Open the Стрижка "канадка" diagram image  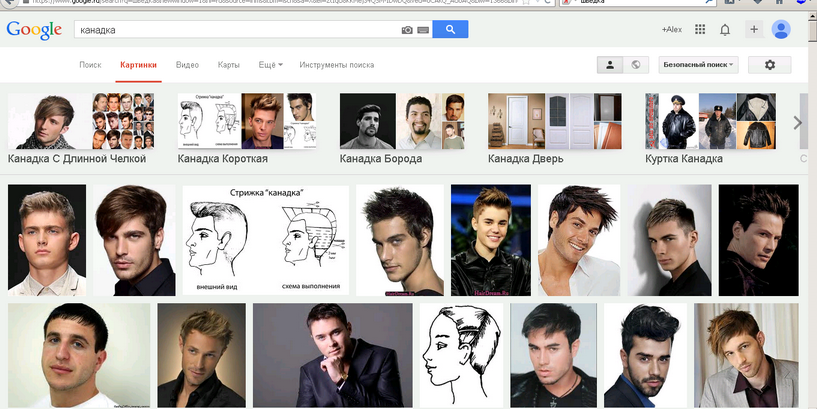pos(266,240)
